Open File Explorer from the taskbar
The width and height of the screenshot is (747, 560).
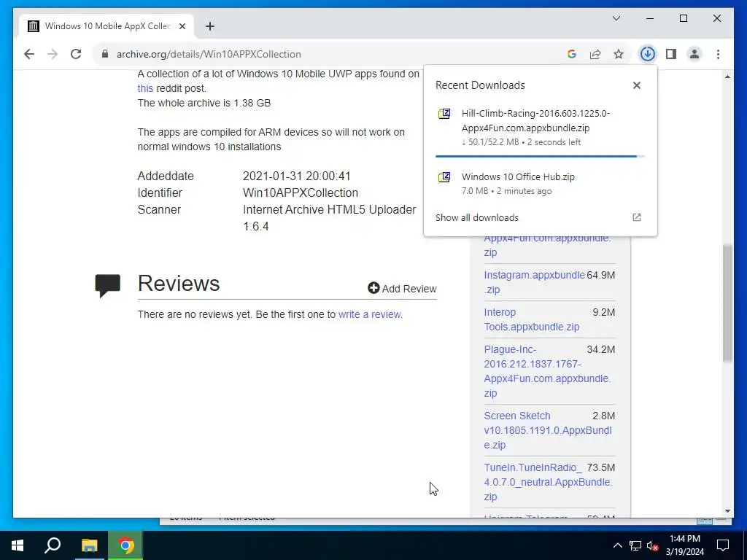(x=89, y=545)
